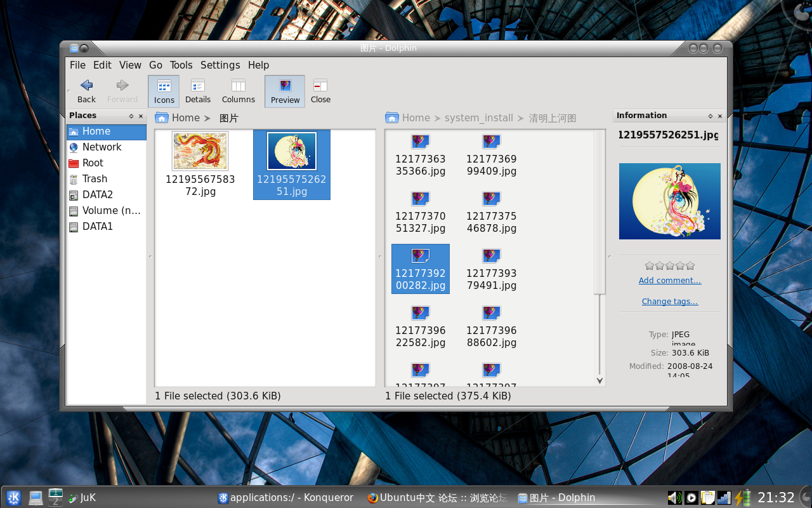Image resolution: width=812 pixels, height=508 pixels.
Task: Open the KDE application launcher menu
Action: click(x=14, y=498)
